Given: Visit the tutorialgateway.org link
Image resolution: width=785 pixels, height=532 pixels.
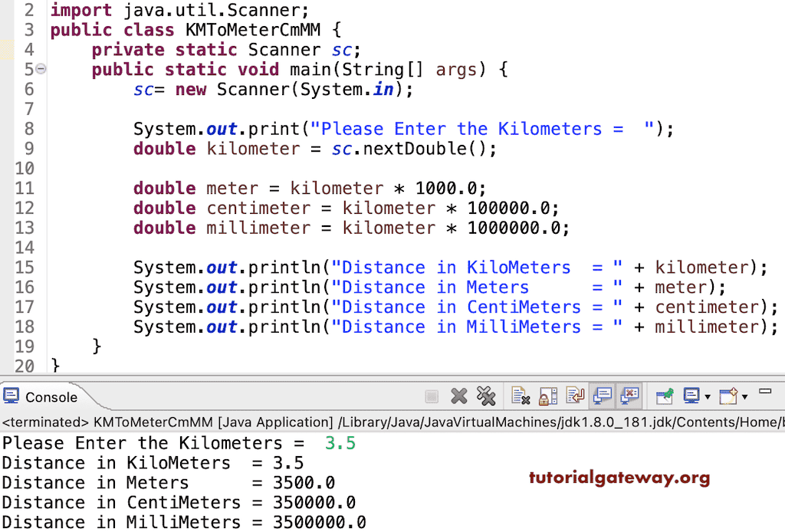Looking at the screenshot, I should point(619,477).
